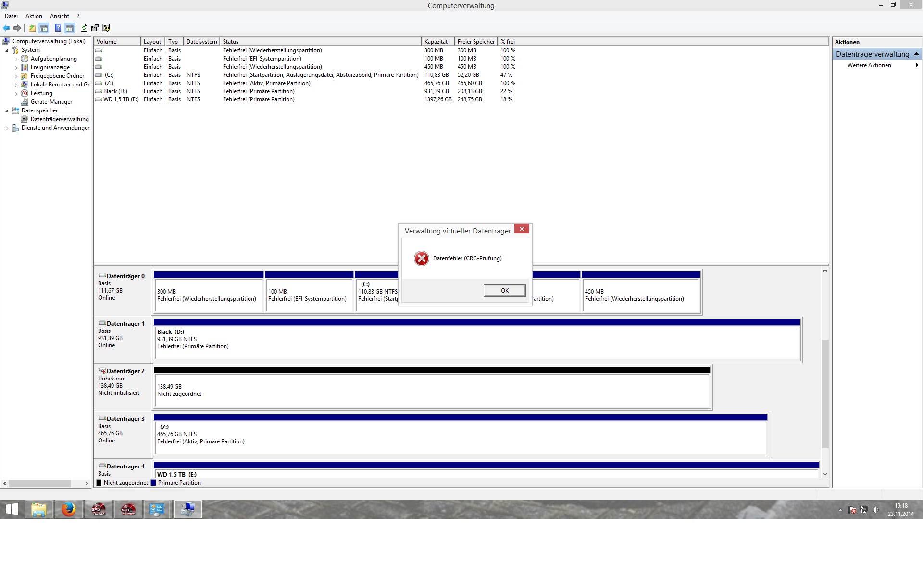Sort the list by Kapazität column
This screenshot has height=588, width=923.
tap(437, 42)
